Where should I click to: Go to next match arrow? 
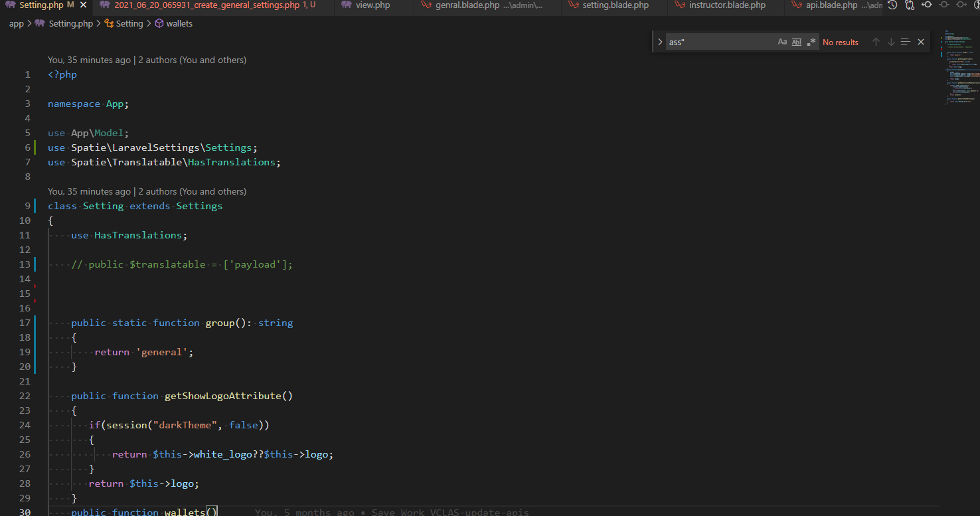(x=891, y=42)
